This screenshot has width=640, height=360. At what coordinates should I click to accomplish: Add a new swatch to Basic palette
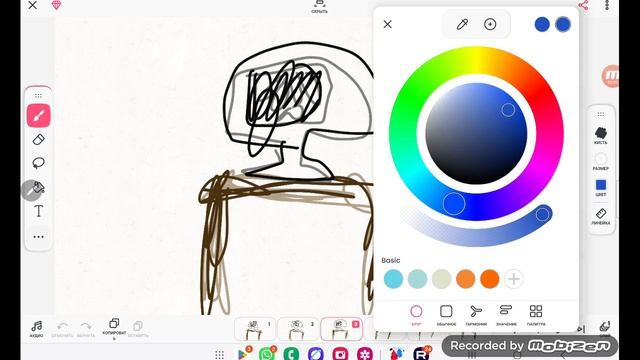pos(514,279)
